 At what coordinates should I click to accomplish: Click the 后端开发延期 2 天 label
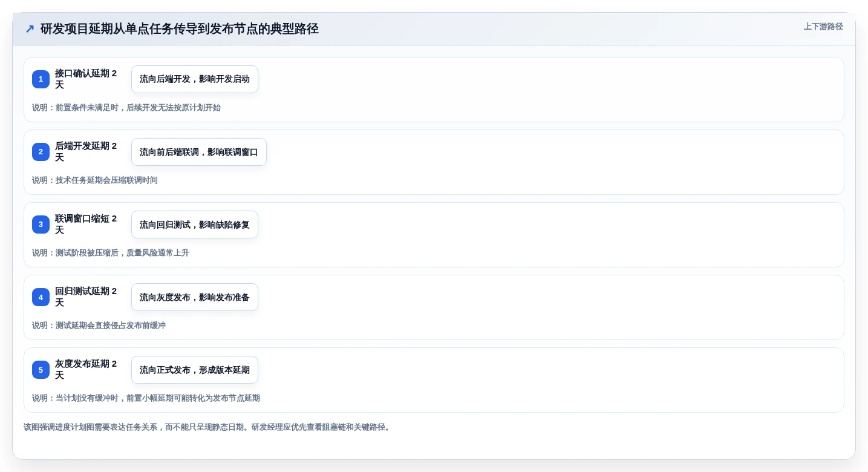pyautogui.click(x=86, y=152)
